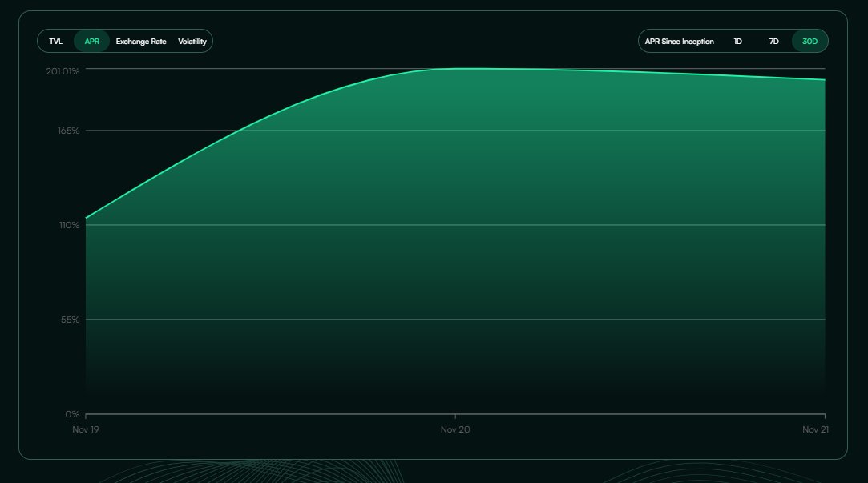Open the Exchange Rate view
Screen dimensions: 868x483
tap(142, 41)
